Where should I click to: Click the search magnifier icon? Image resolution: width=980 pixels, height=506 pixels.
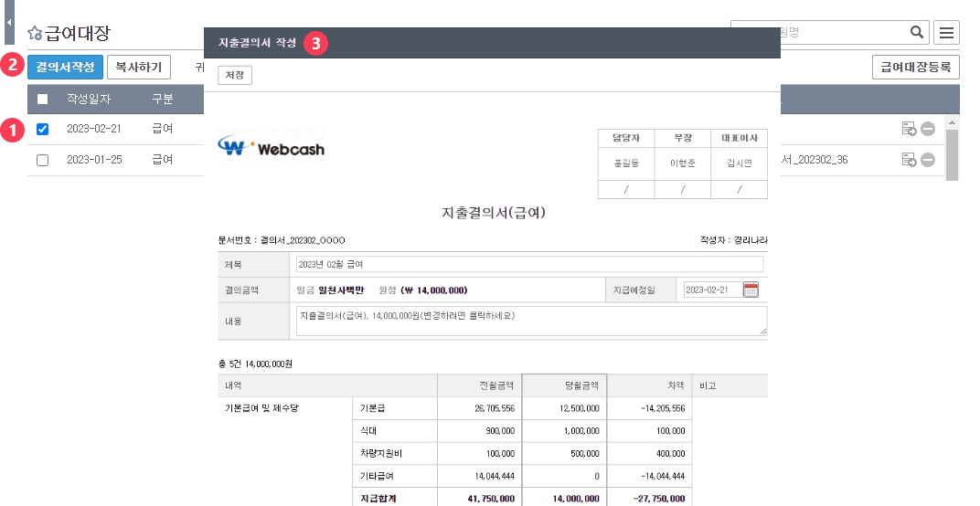coord(917,33)
